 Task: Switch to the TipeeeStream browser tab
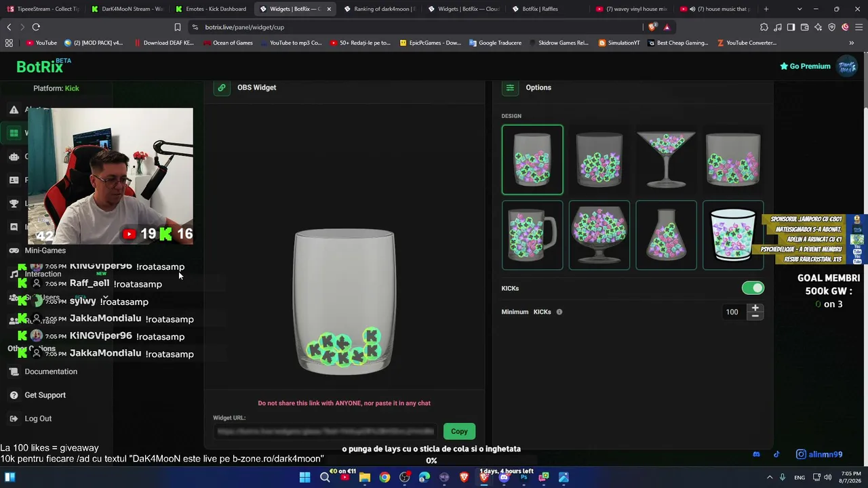tap(42, 9)
